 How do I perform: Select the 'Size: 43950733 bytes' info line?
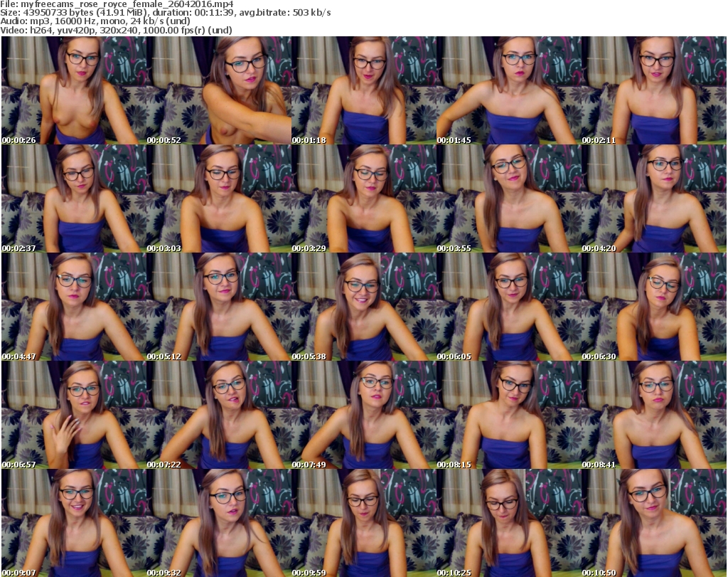(166, 13)
